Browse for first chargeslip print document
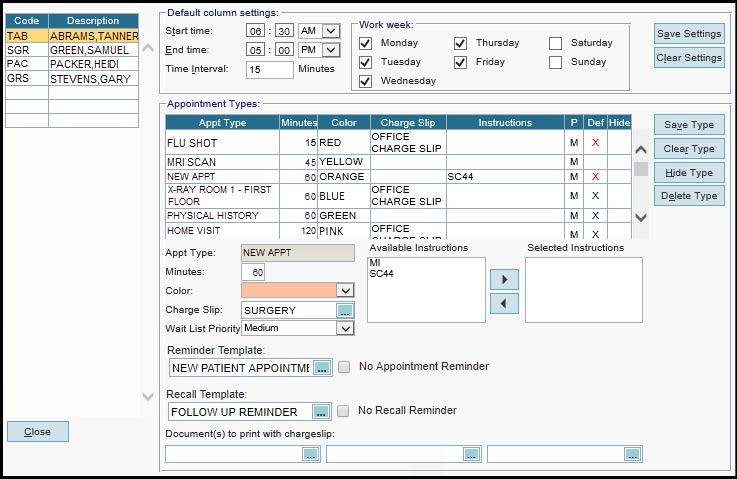Image resolution: width=737 pixels, height=479 pixels. tap(310, 454)
